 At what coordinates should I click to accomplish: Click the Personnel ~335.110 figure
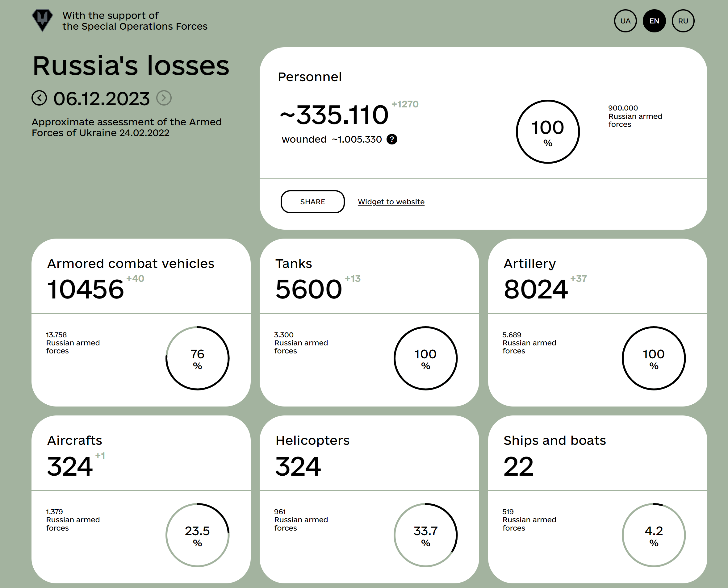334,115
